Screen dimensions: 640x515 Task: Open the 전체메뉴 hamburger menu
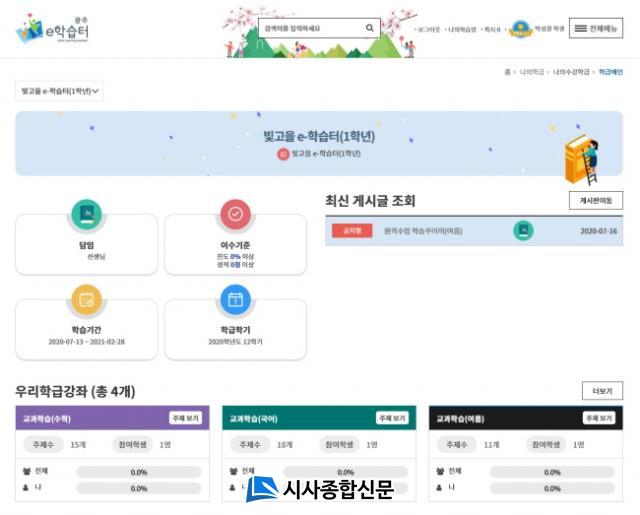point(595,28)
